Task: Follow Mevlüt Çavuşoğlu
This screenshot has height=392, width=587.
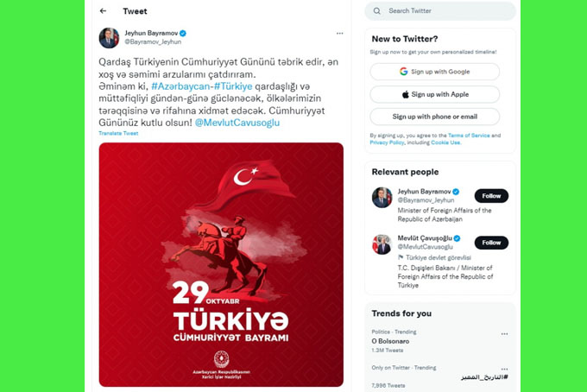Action: click(491, 243)
